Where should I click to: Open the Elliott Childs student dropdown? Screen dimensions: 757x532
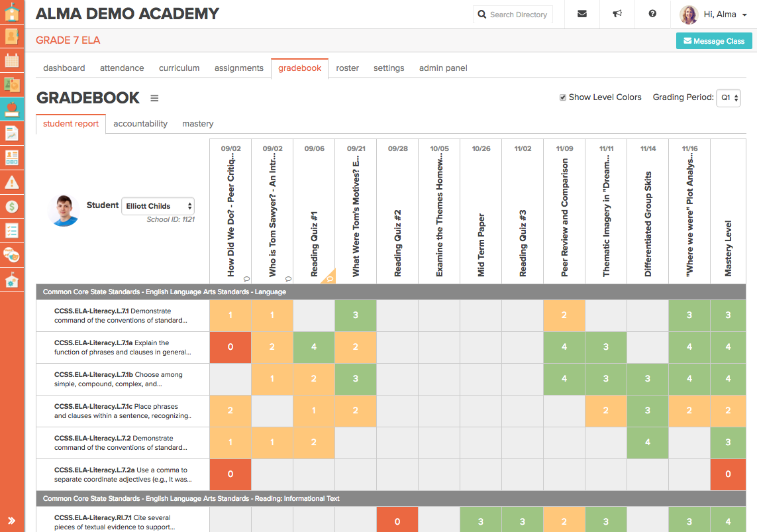(158, 206)
